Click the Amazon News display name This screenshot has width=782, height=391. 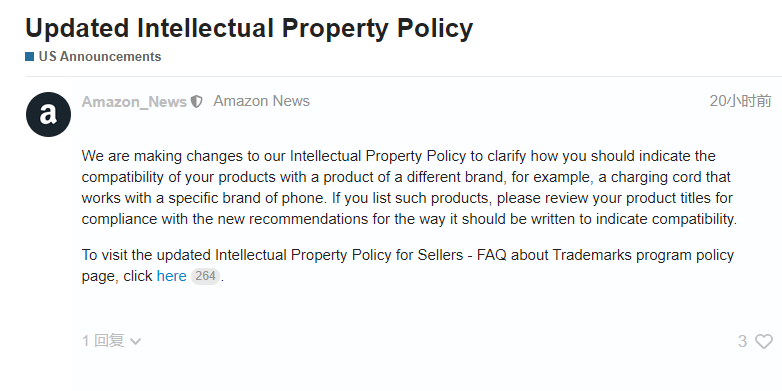coord(261,101)
